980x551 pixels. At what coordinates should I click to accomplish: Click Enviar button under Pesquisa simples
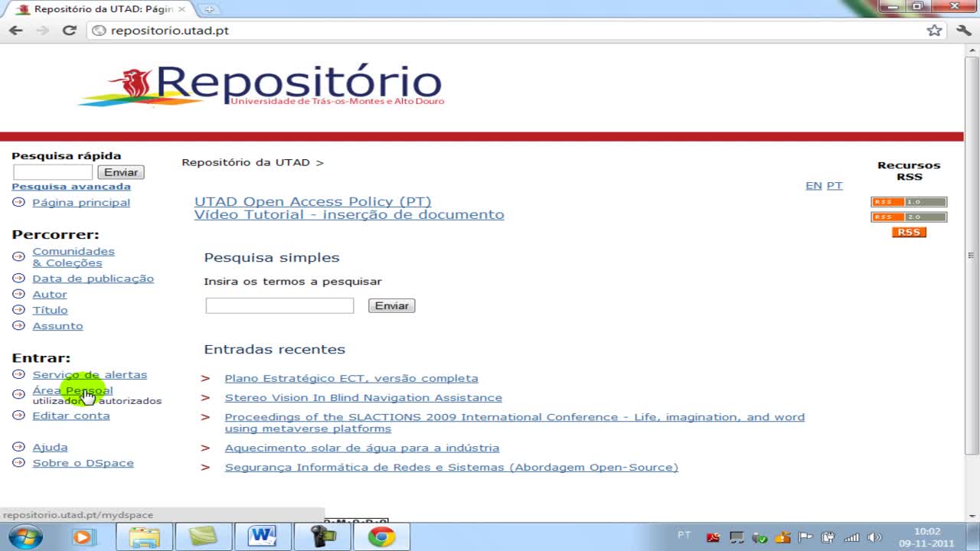(x=391, y=305)
